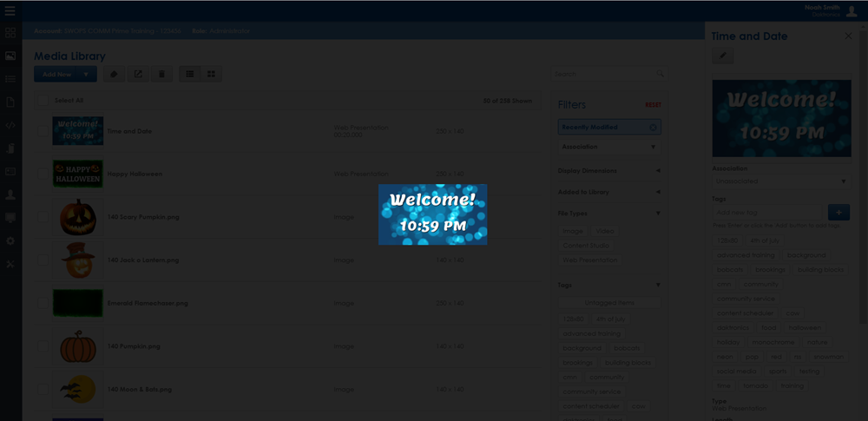This screenshot has width=868, height=421.
Task: Open the stacked files icon in sidebar
Action: (x=10, y=148)
